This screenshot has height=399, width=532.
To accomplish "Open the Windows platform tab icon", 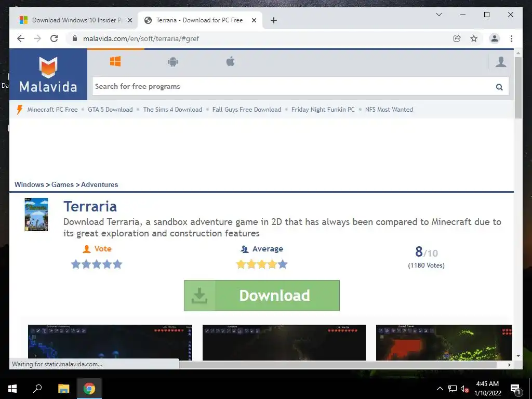I will pyautogui.click(x=115, y=61).
